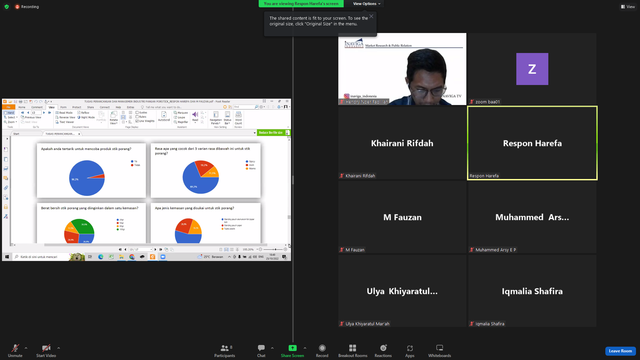Open the View layout menu at top right
The height and width of the screenshot is (360, 640).
tap(628, 7)
